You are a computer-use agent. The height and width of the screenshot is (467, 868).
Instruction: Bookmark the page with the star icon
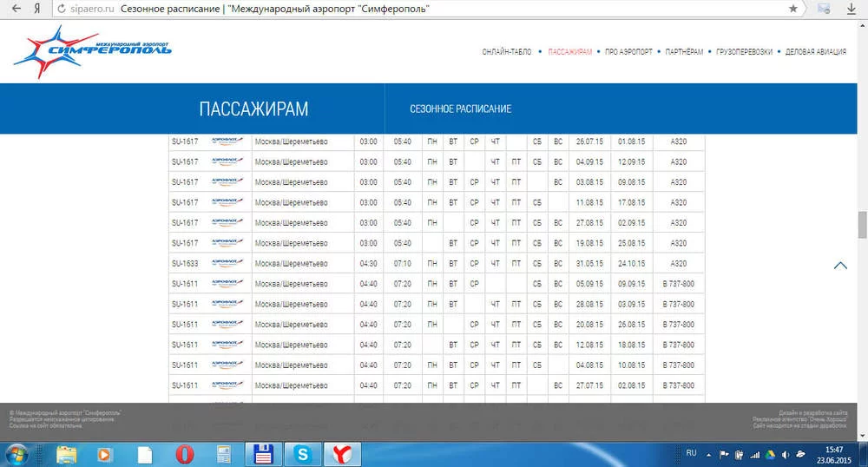click(793, 9)
